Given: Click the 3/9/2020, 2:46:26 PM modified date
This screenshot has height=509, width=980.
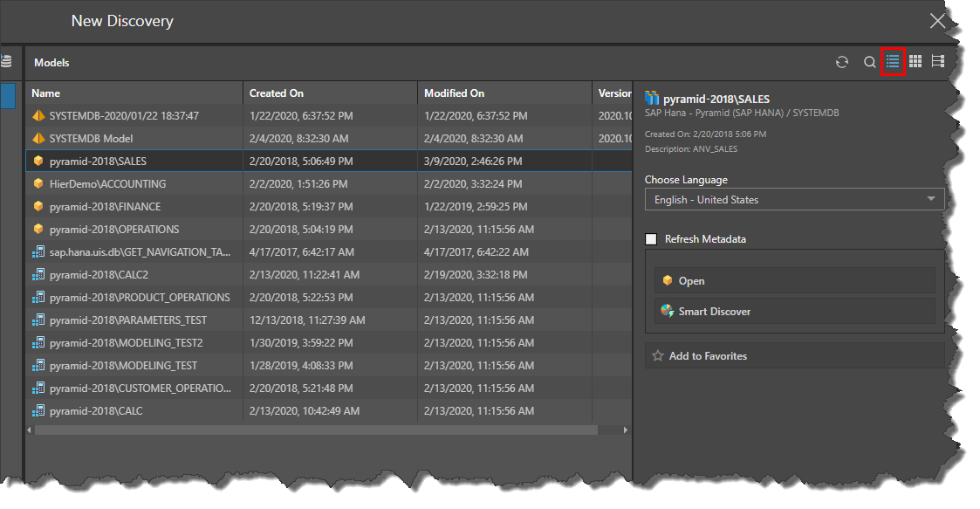Looking at the screenshot, I should (472, 162).
